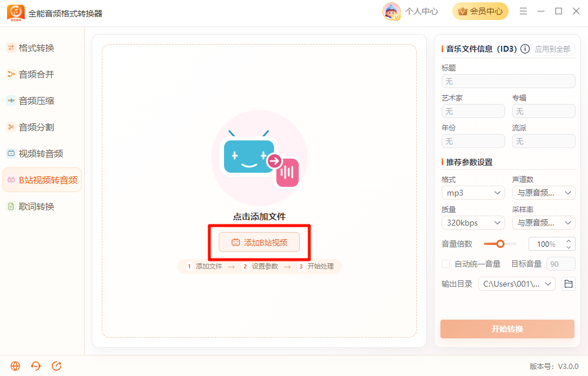Click the 流派 input field

[x=544, y=141]
